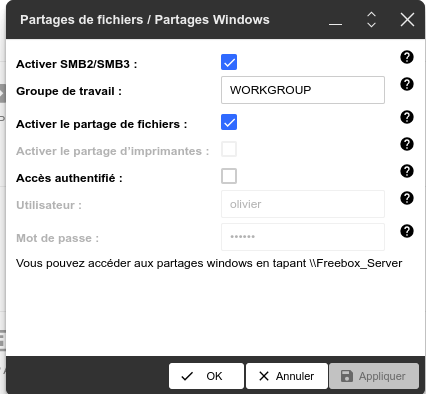Viewport: 426px width, 394px height.
Task: Show help for Activer le partage de fichiers
Action: 407,117
